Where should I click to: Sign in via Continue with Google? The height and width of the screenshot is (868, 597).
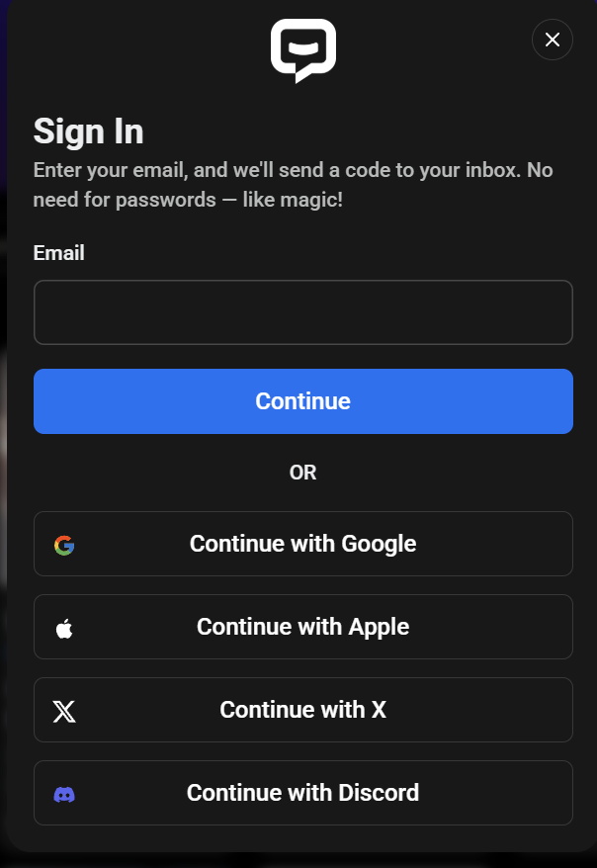[303, 544]
